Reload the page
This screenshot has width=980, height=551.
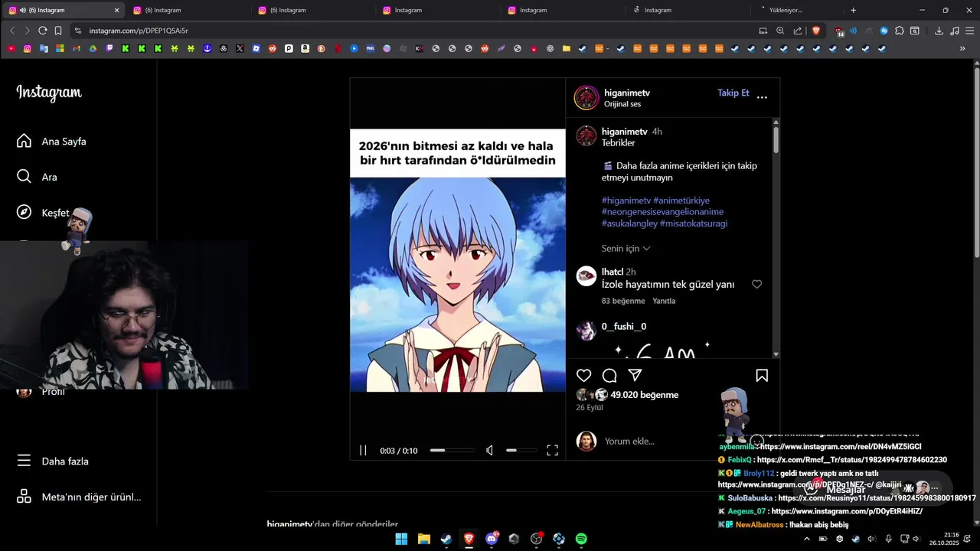[x=42, y=31]
